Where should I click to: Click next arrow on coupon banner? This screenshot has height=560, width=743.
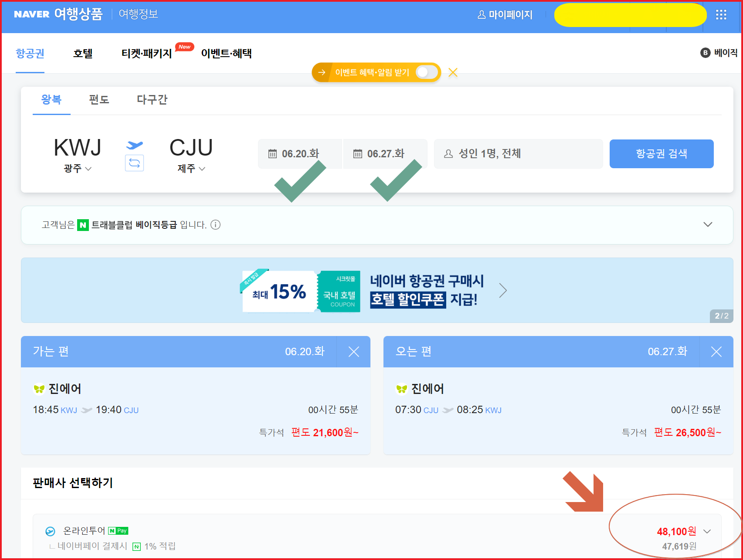(x=503, y=290)
